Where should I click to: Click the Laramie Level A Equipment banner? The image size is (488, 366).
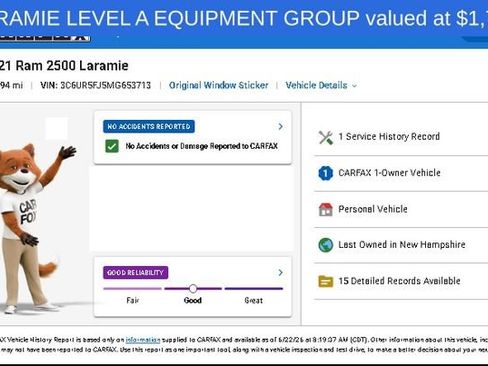pyautogui.click(x=244, y=18)
